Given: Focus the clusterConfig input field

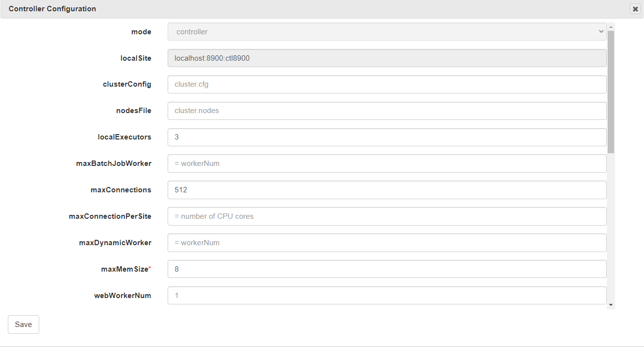Looking at the screenshot, I should pos(387,85).
